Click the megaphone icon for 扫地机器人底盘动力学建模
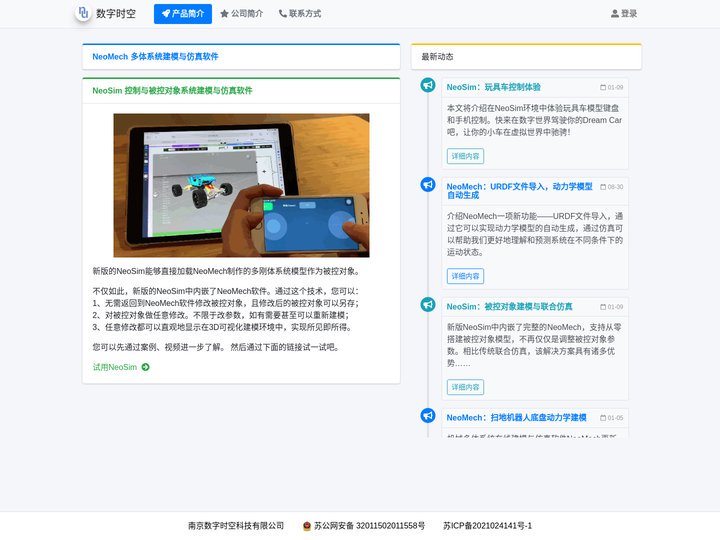 428,416
